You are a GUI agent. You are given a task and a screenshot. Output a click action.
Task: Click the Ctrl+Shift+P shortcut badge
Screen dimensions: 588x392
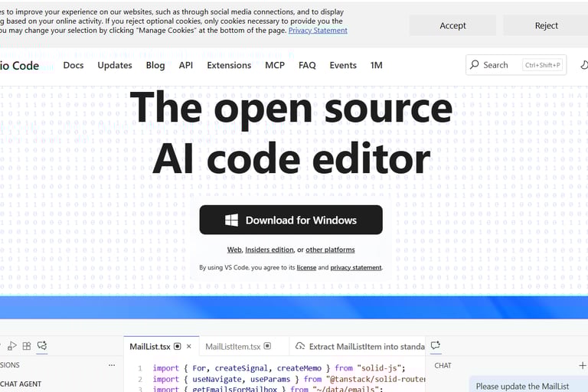pos(542,65)
